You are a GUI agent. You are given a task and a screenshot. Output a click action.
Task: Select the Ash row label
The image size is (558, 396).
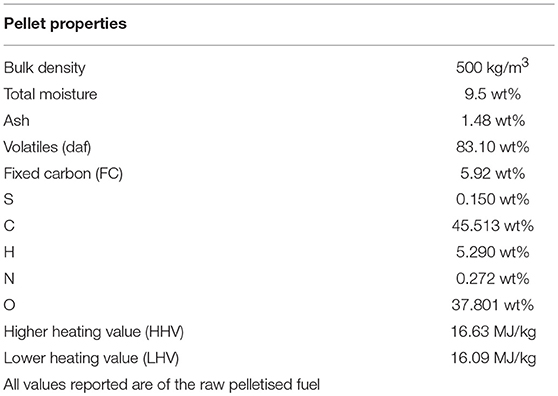point(16,121)
